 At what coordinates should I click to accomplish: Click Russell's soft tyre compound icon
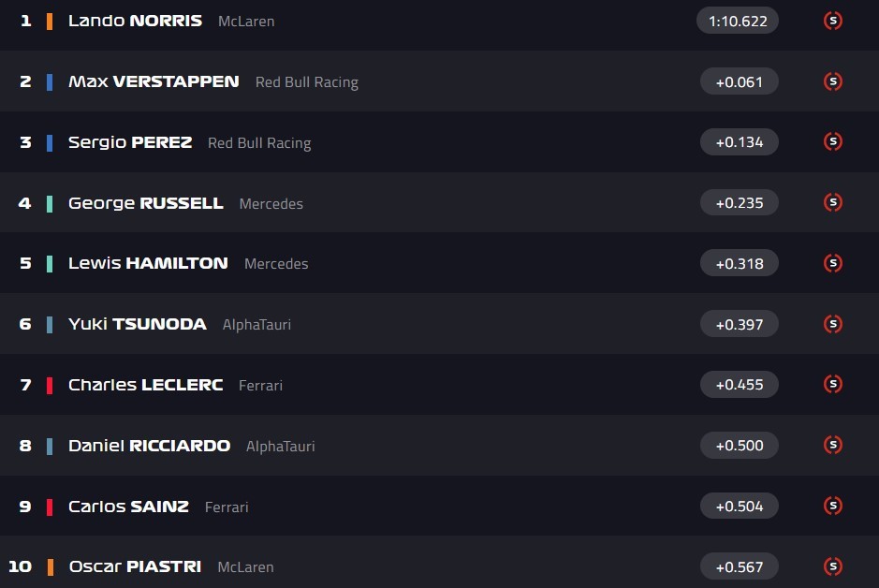pyautogui.click(x=832, y=202)
